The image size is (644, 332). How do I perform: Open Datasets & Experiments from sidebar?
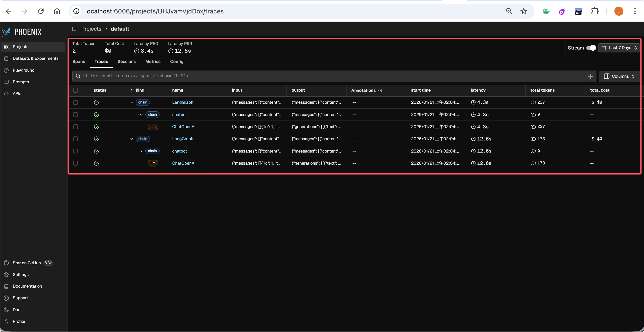(35, 58)
